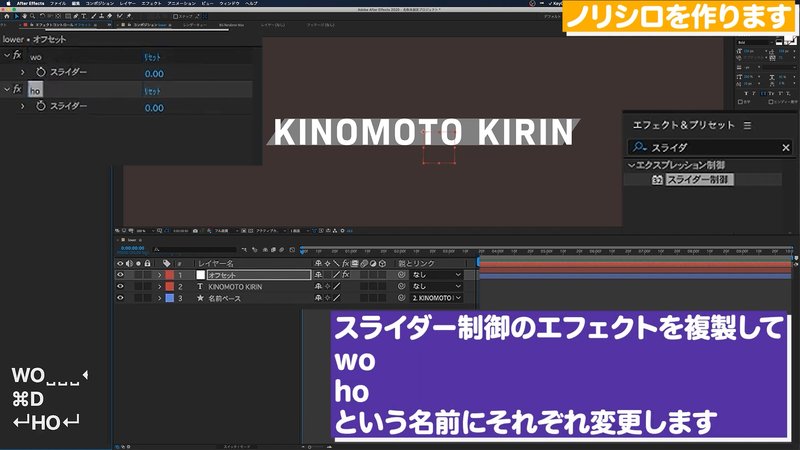
Task: Select the スライダー制御 preset
Action: [698, 180]
